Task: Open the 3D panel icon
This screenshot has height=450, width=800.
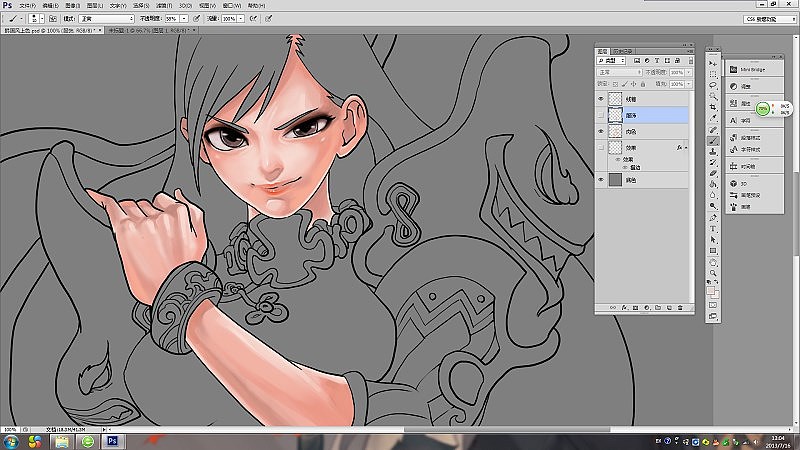Action: click(741, 184)
